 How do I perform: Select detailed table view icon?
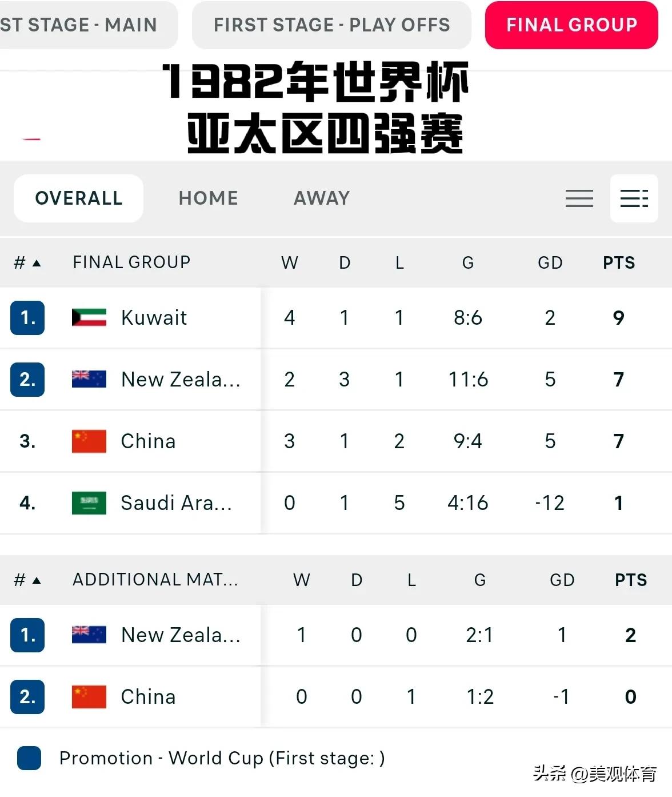[634, 198]
